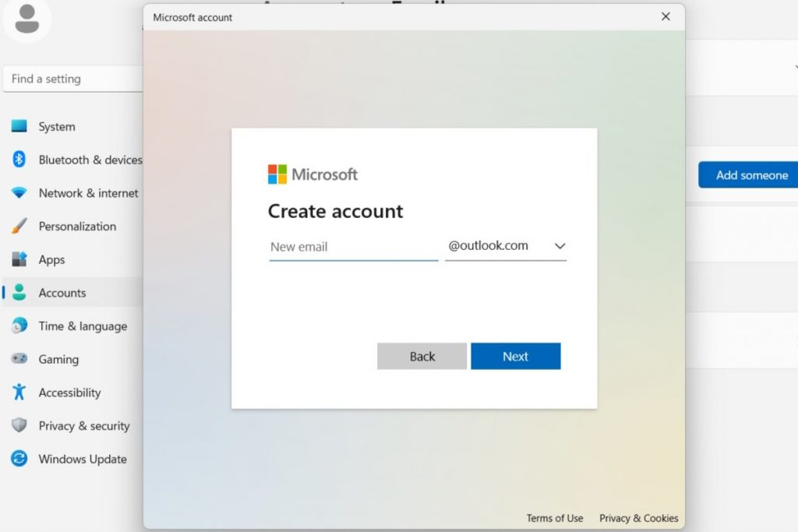798x532 pixels.
Task: Switch to Time & language settings
Action: (x=19, y=326)
